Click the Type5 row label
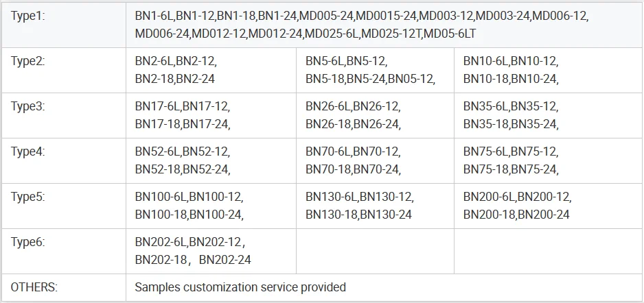 (27, 197)
